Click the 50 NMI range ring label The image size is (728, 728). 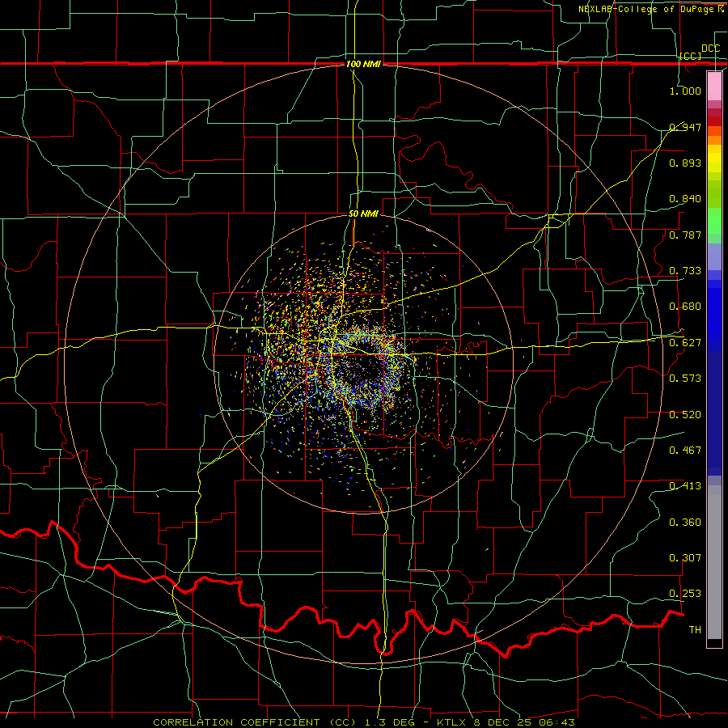coord(363,214)
